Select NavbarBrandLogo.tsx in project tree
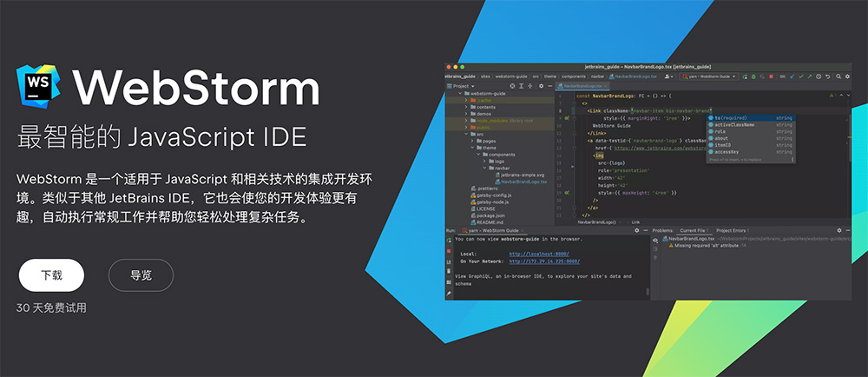This screenshot has height=377, width=868. coord(520,182)
